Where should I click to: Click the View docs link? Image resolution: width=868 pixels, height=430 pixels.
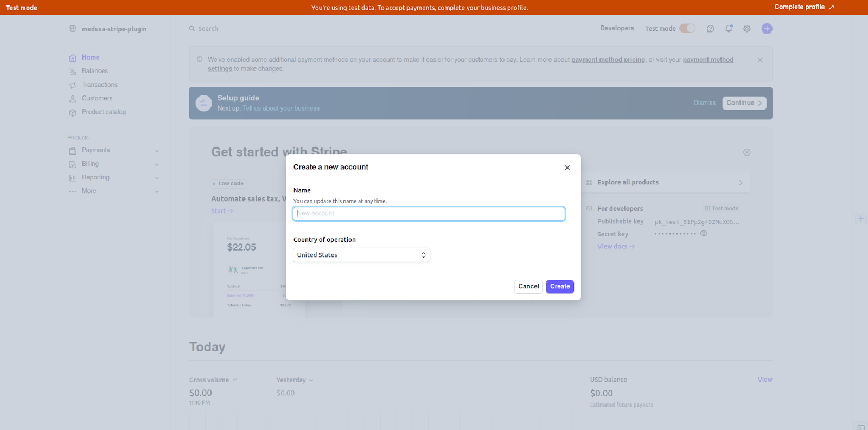(616, 246)
